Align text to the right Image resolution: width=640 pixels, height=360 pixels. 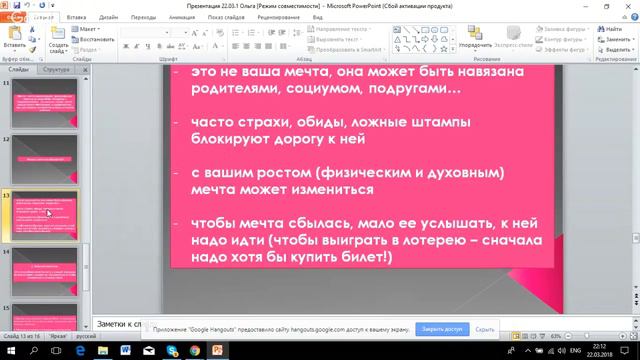tap(258, 47)
